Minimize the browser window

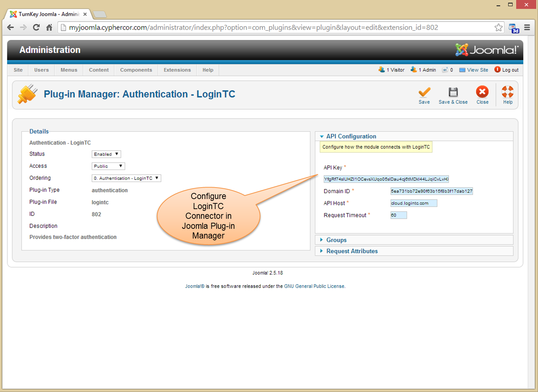[498, 5]
